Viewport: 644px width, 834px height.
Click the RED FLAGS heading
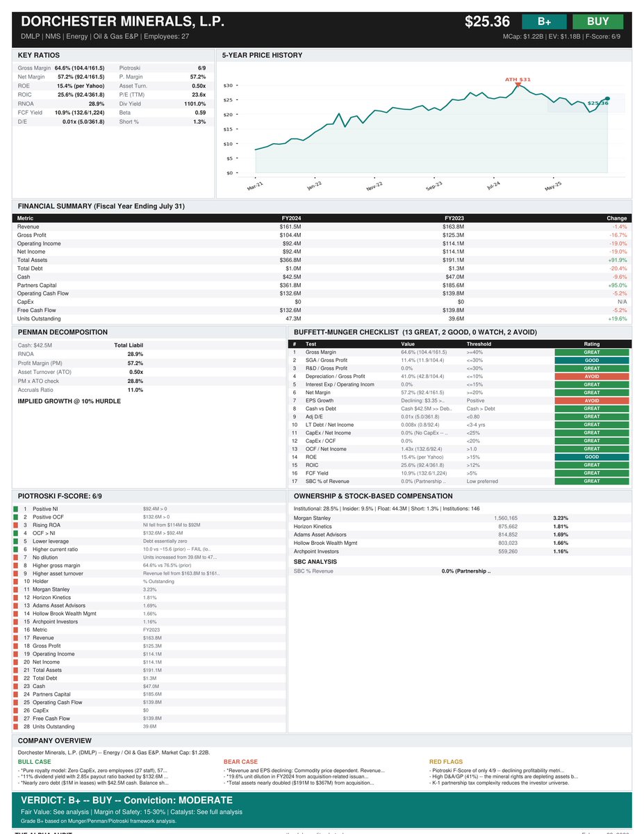[446, 762]
